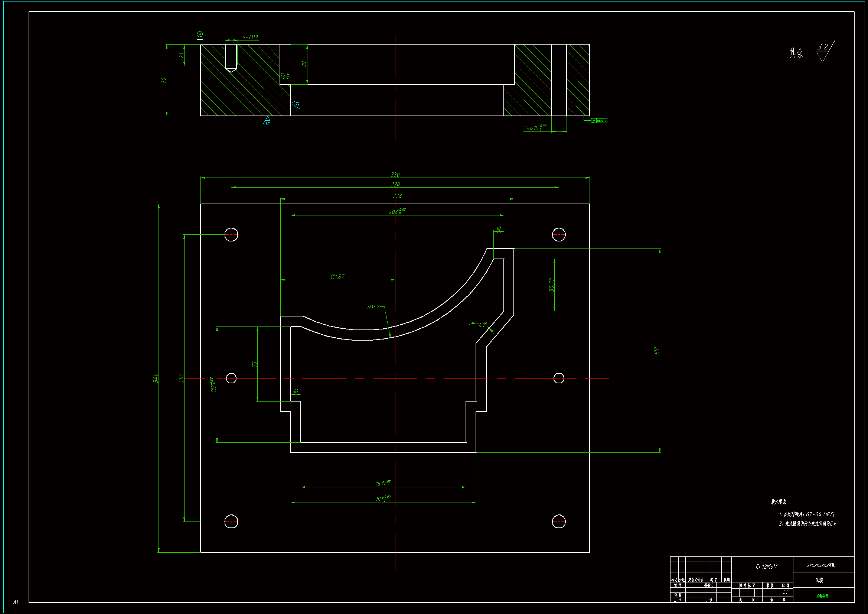Click the 41° angle dimension
The image size is (868, 614).
tap(483, 325)
